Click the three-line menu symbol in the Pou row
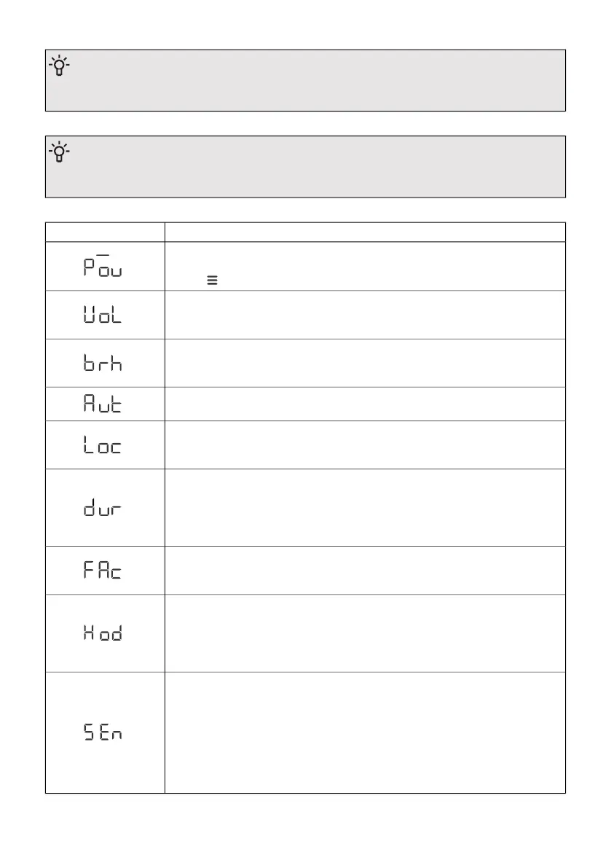 pos(212,279)
